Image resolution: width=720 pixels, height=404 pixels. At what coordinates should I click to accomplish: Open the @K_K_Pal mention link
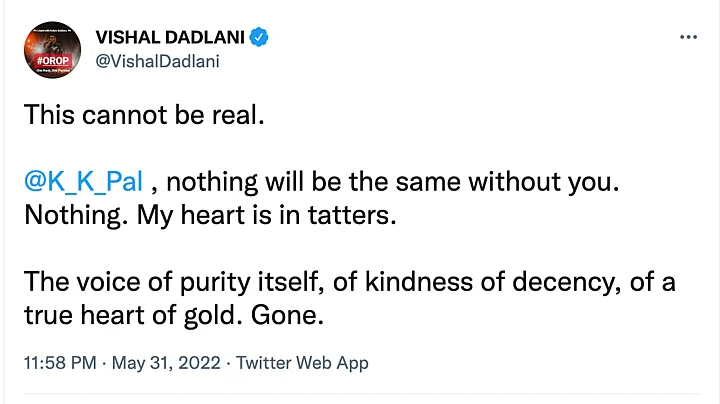click(84, 182)
